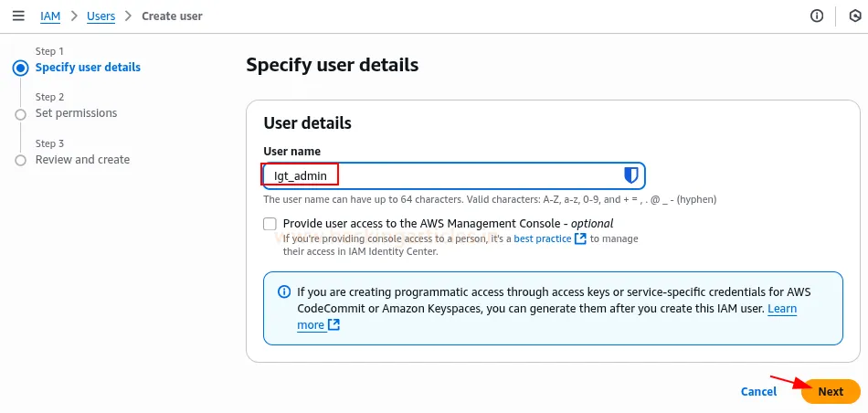Click the Step 1 active circle indicator
868x413 pixels.
20,68
